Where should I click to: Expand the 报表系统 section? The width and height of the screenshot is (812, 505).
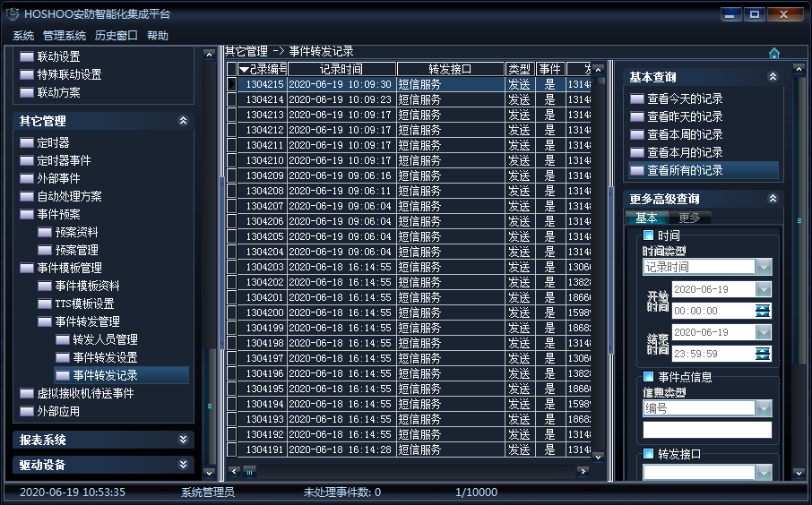pyautogui.click(x=183, y=440)
